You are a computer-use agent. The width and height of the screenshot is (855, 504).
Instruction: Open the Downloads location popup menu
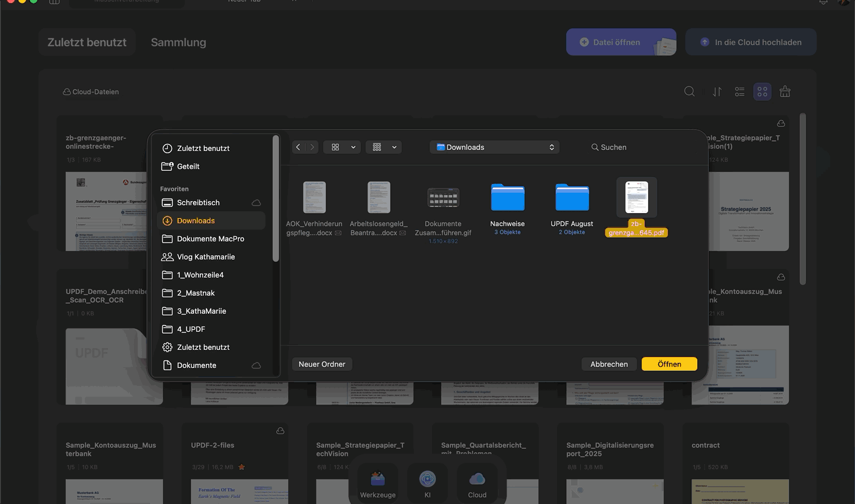(495, 147)
